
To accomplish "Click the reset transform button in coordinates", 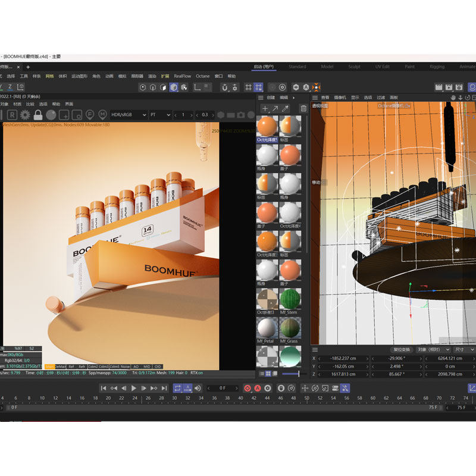I will pyautogui.click(x=401, y=350).
